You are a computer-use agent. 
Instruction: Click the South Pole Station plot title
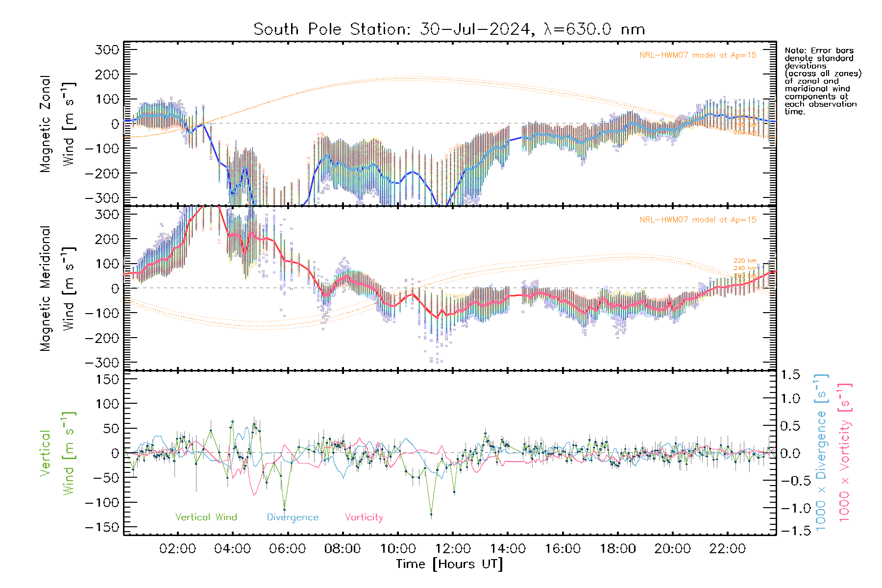coord(449,29)
